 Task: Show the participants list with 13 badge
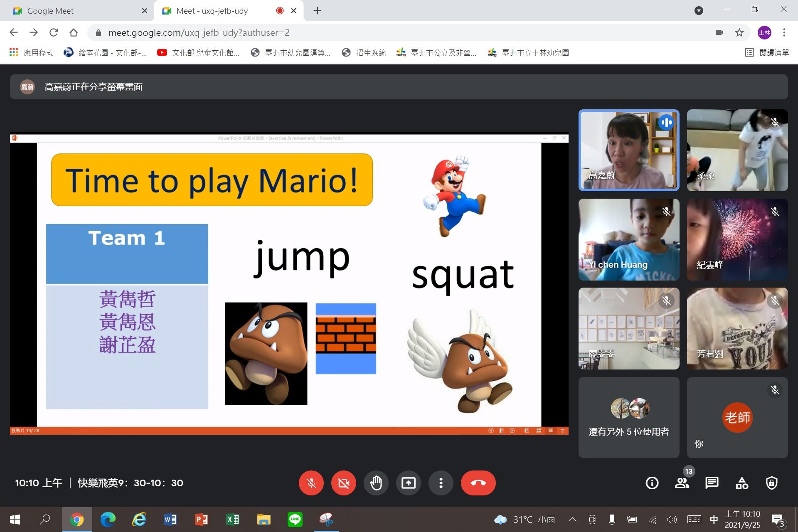pyautogui.click(x=682, y=483)
